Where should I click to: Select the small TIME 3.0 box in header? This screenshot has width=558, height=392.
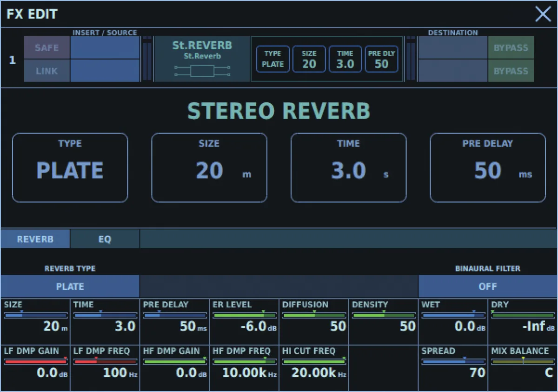pos(345,59)
